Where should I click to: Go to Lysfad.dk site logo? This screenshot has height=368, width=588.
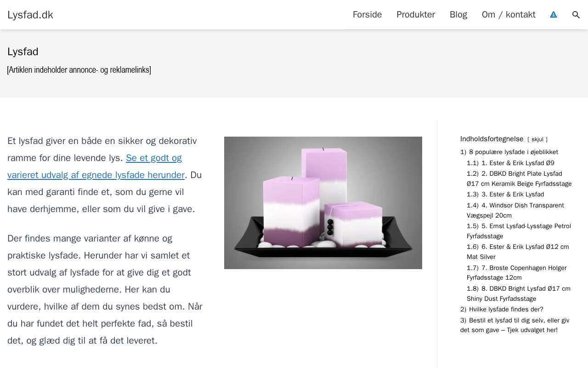(30, 15)
